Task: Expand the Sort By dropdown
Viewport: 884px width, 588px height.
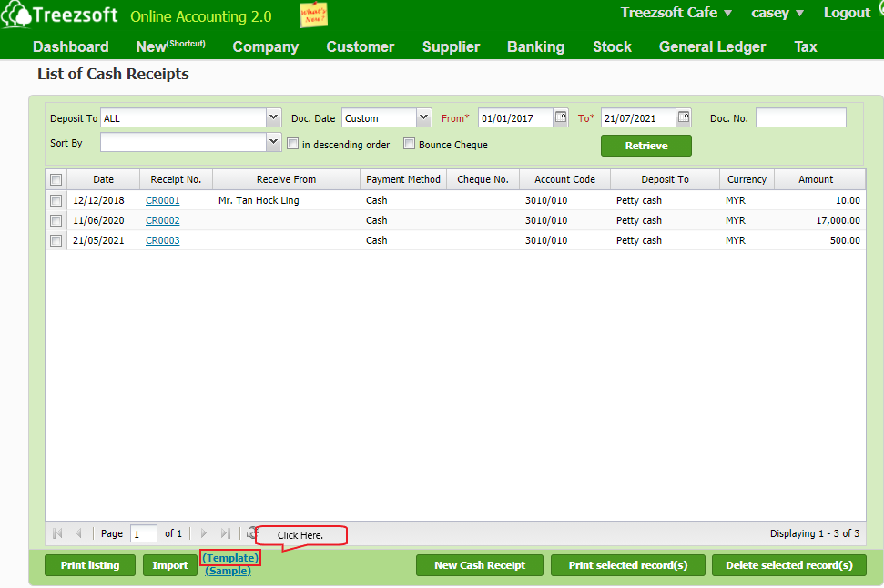Action: [274, 143]
